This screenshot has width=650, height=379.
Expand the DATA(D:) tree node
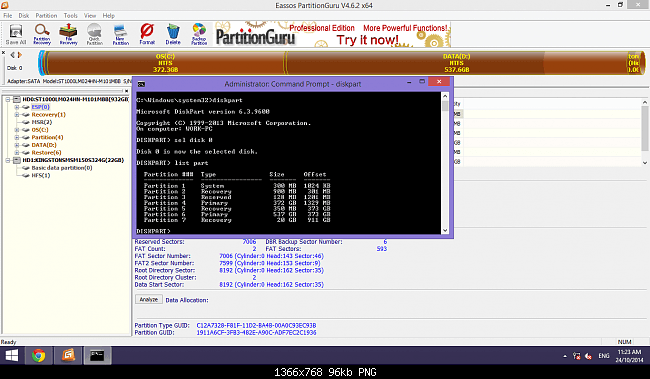[17, 145]
